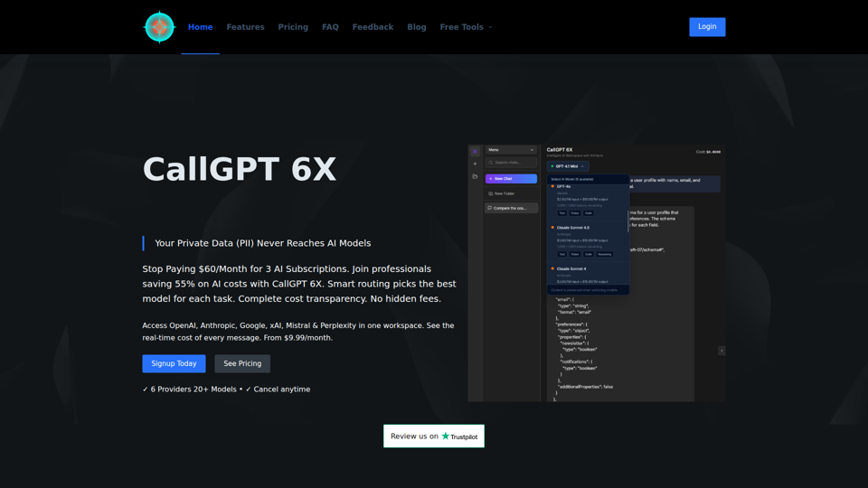868x488 pixels.
Task: Click the model list scrollbar in the preview
Action: [x=627, y=221]
